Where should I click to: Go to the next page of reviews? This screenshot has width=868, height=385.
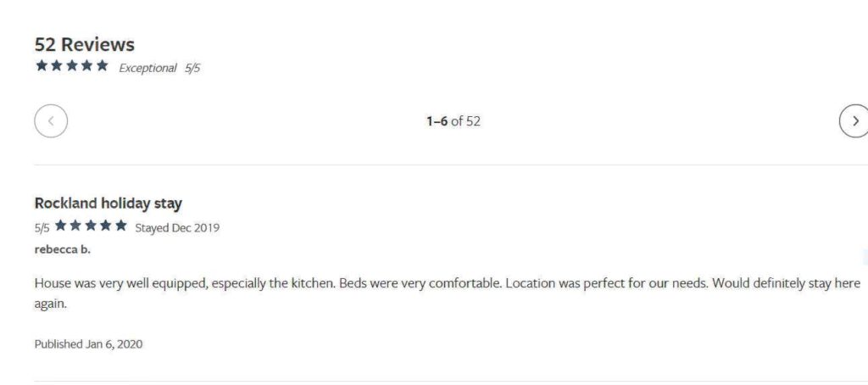click(x=854, y=120)
